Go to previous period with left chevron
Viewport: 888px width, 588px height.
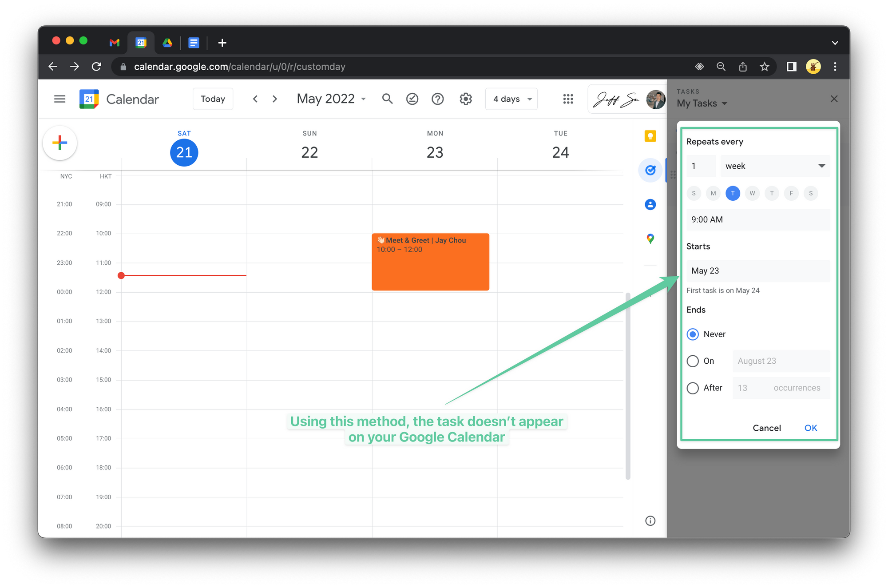point(255,99)
